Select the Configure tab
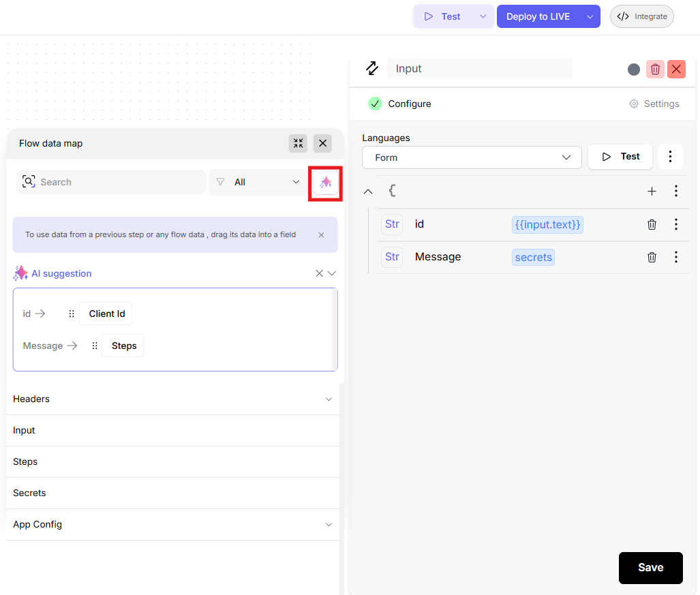700x595 pixels. pos(400,104)
